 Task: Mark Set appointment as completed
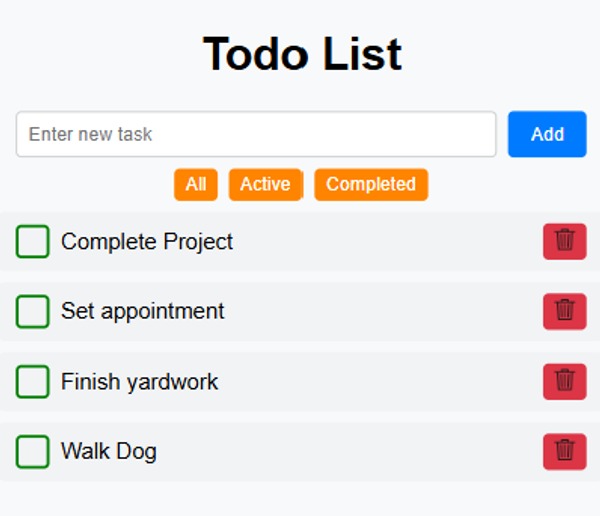point(33,311)
